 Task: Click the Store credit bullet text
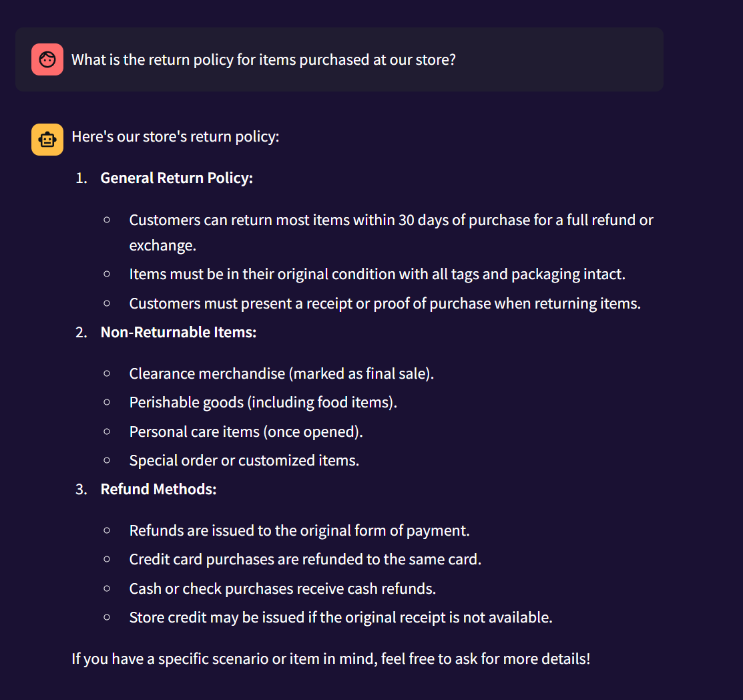340,617
